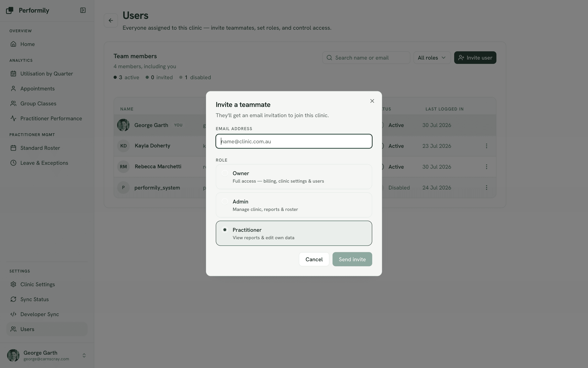588x368 pixels.
Task: Open Kayla Doherty row actions menu
Action: 487,146
